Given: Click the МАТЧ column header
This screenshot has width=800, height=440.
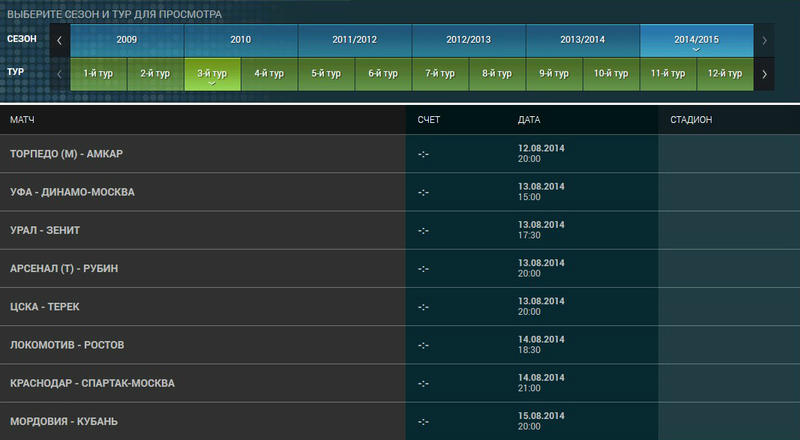Looking at the screenshot, I should tap(22, 120).
